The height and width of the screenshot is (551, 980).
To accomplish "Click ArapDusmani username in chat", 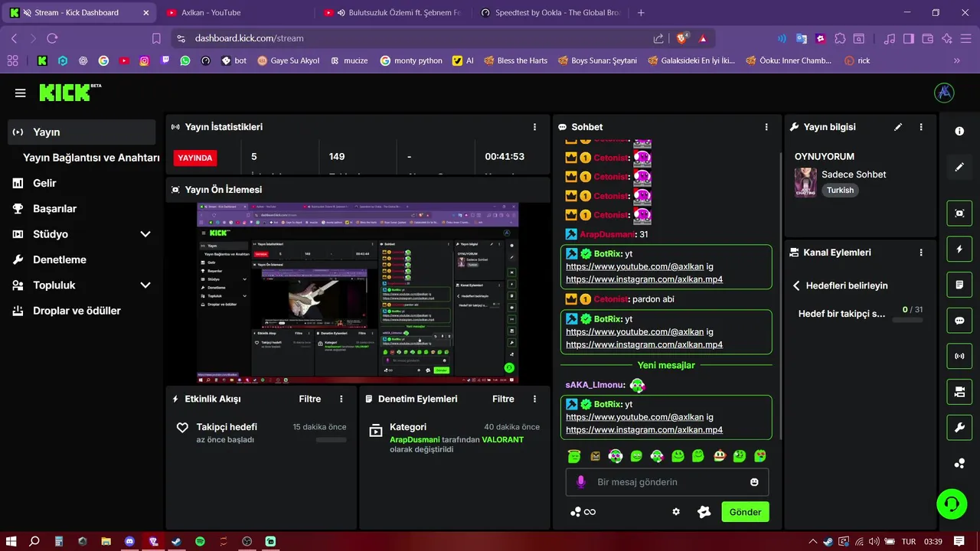I will 607,234.
